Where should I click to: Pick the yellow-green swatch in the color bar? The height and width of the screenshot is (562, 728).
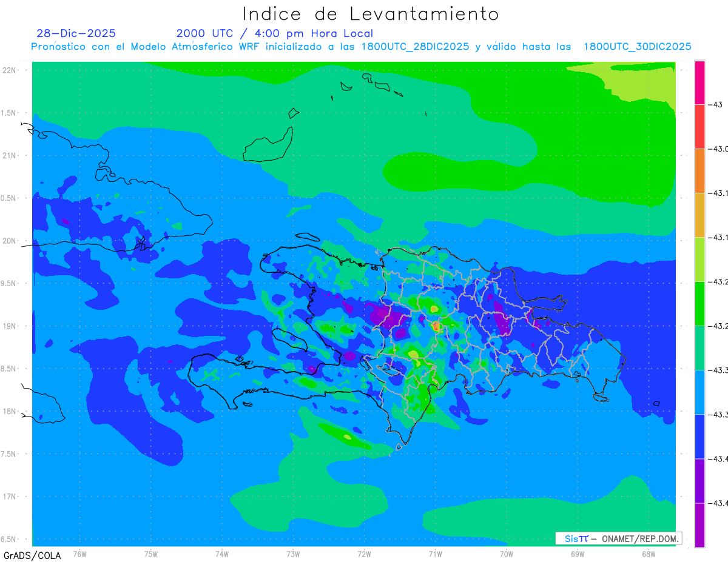(699, 259)
